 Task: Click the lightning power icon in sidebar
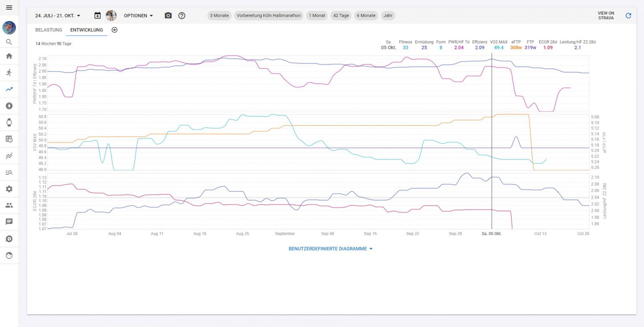tap(9, 106)
